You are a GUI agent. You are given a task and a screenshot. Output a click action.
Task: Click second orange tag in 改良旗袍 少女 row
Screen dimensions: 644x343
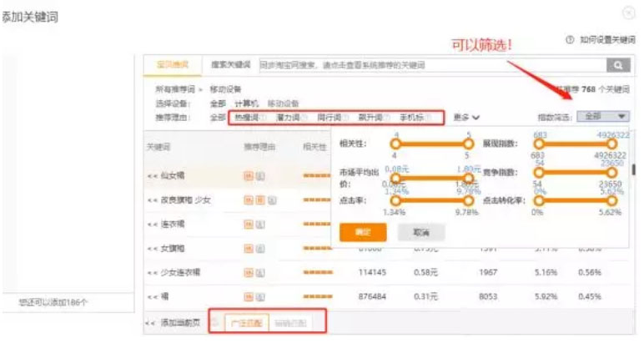click(260, 200)
